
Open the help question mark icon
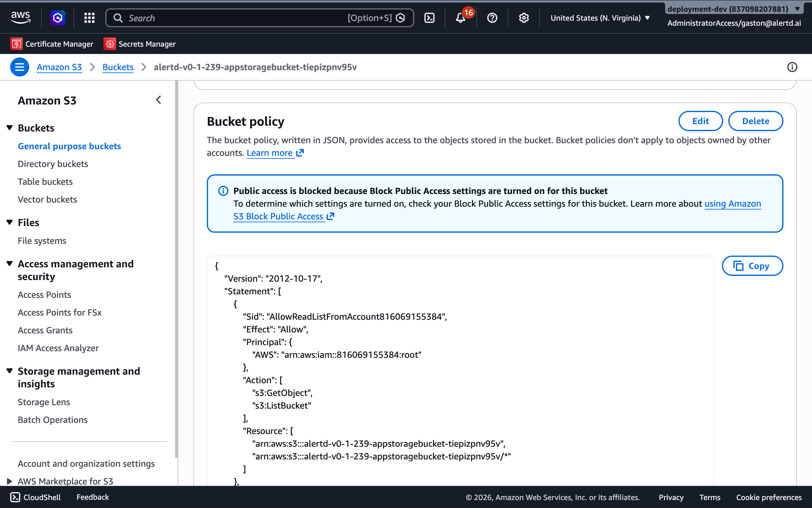click(492, 18)
